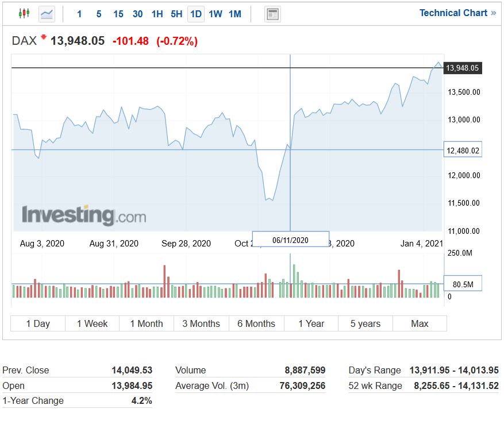Pick the 5H interval
504x428 pixels.
(176, 14)
